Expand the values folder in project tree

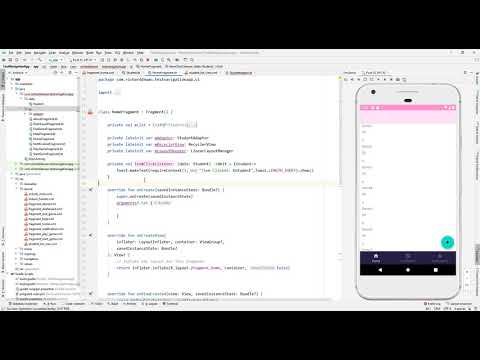[17, 264]
